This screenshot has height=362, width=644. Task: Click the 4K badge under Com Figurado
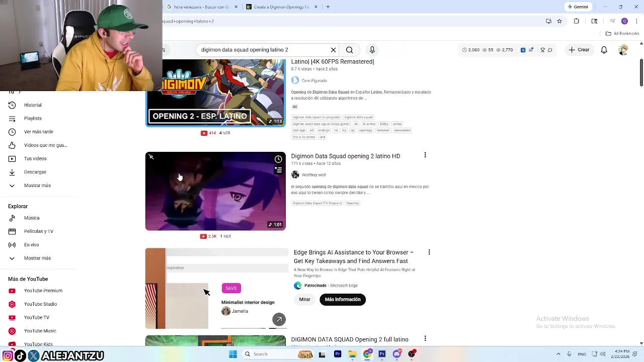coord(295,107)
